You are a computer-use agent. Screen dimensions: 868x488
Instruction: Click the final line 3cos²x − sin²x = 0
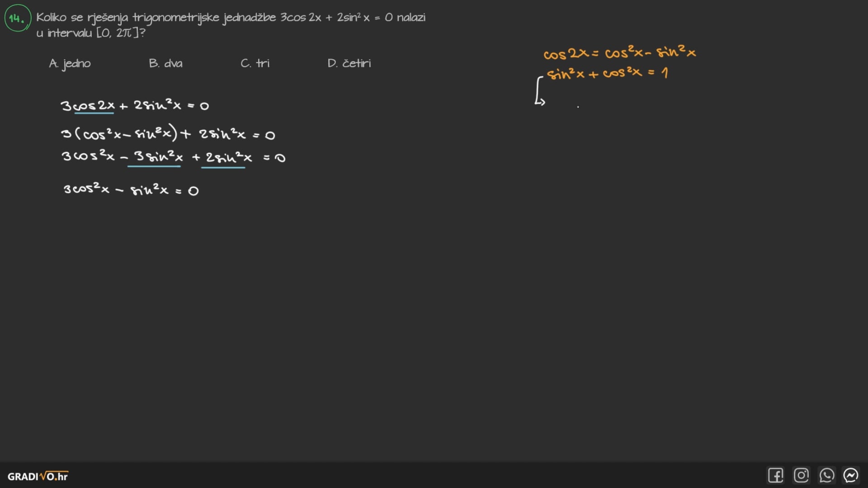click(131, 189)
